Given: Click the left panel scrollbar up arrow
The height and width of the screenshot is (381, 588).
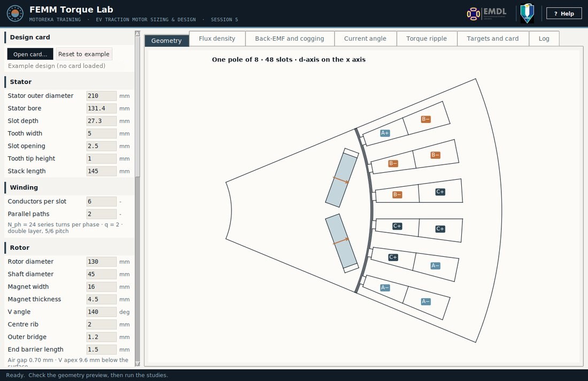Looking at the screenshot, I should tap(137, 33).
